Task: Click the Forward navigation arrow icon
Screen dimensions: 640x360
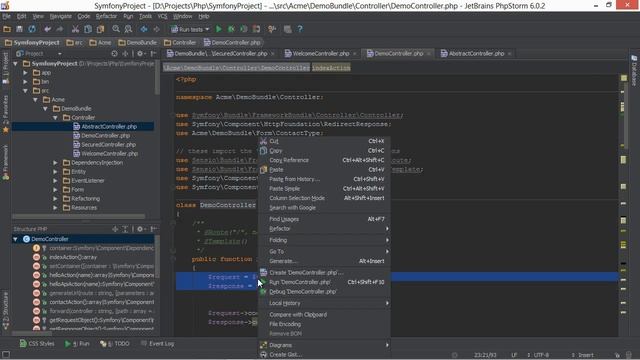Action: click(156, 29)
